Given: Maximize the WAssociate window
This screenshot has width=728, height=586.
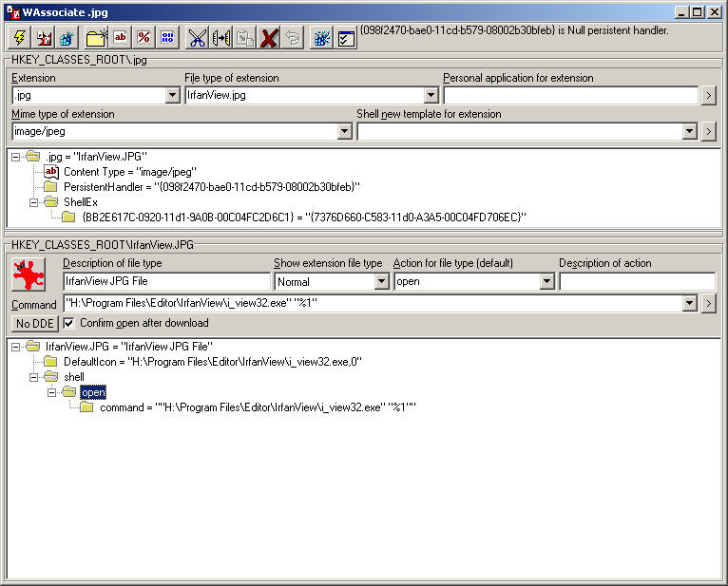Looking at the screenshot, I should (x=697, y=12).
